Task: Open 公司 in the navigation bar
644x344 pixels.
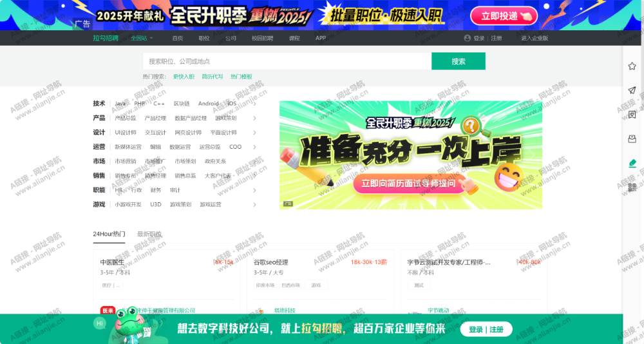Action: click(231, 38)
